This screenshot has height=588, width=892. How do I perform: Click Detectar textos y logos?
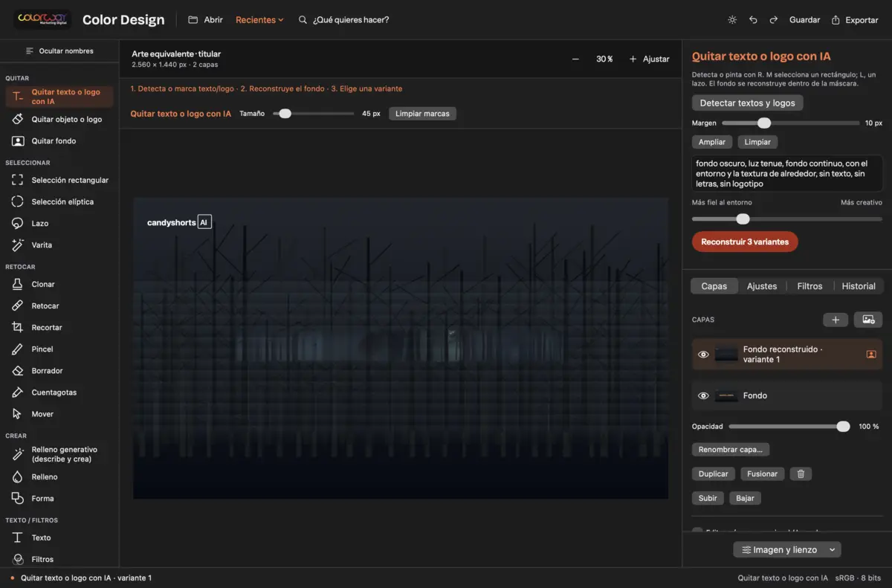pos(747,103)
